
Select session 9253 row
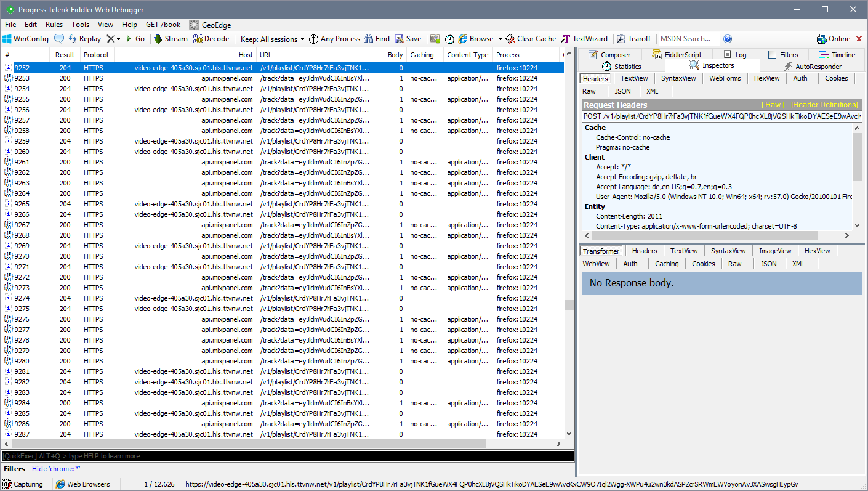(x=283, y=78)
